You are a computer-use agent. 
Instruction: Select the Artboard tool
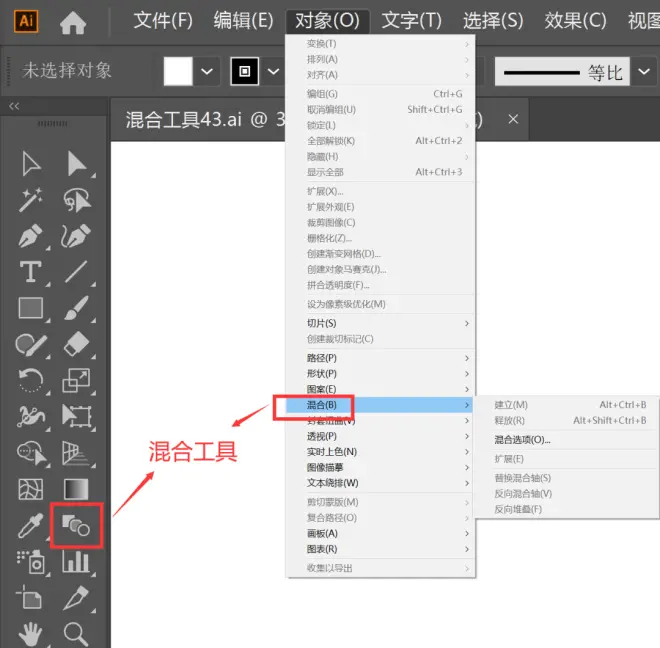[x=29, y=597]
